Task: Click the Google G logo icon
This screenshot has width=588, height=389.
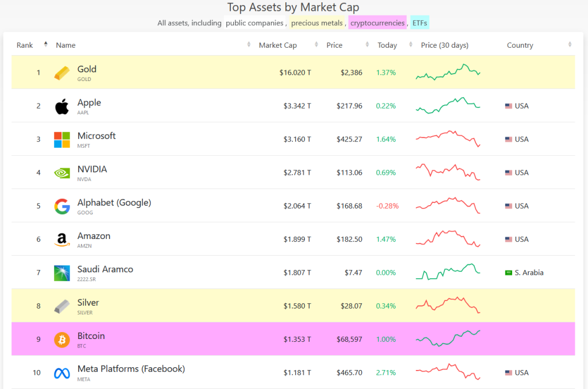Action: click(62, 206)
